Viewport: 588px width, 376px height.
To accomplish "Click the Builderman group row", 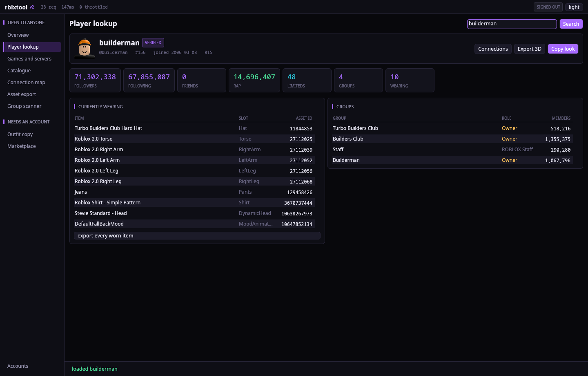I will (x=452, y=160).
